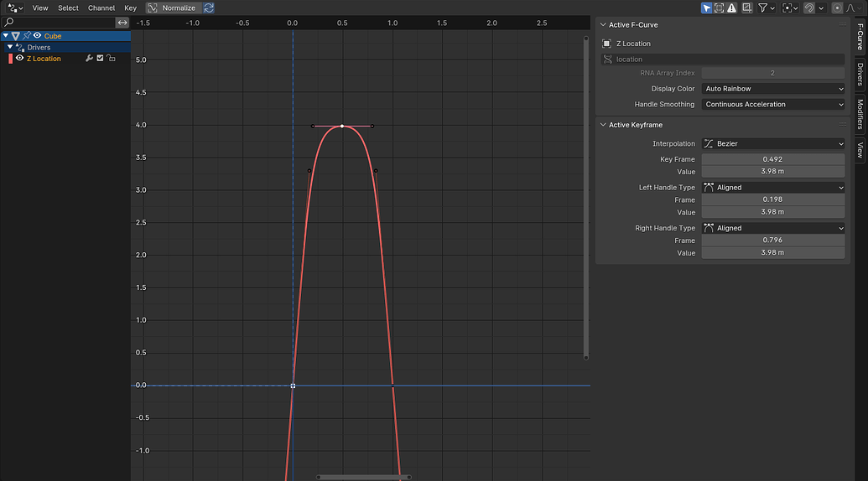Click the graph horizontal scrollbar
Image resolution: width=868 pixels, height=481 pixels.
click(364, 477)
